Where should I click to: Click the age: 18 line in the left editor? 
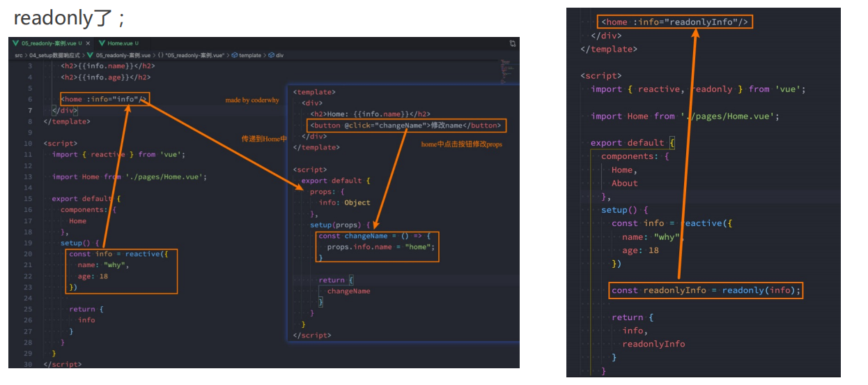(x=92, y=276)
